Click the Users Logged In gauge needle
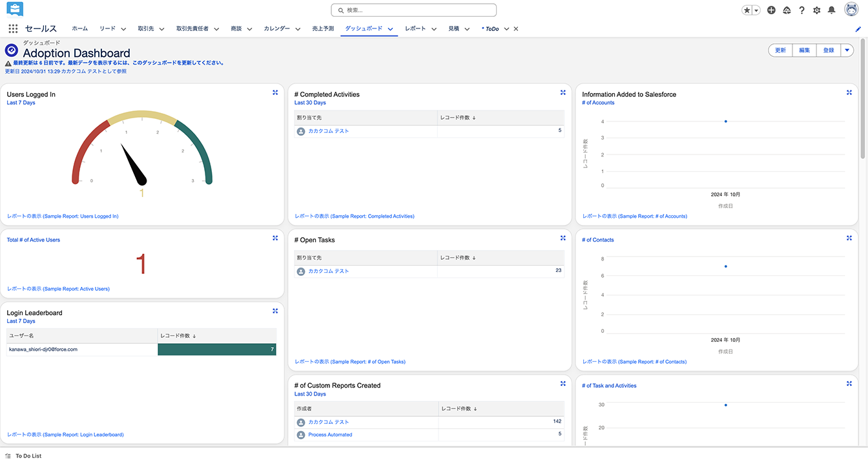The height and width of the screenshot is (464, 868). click(x=134, y=164)
